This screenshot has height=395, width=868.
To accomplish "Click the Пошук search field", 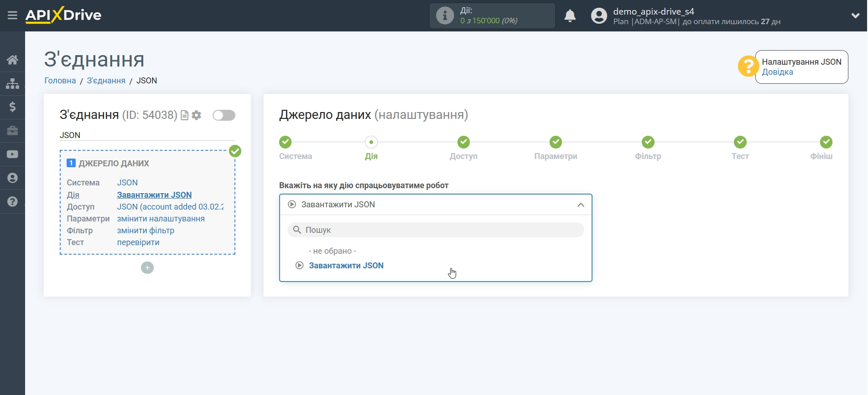I will coord(436,230).
